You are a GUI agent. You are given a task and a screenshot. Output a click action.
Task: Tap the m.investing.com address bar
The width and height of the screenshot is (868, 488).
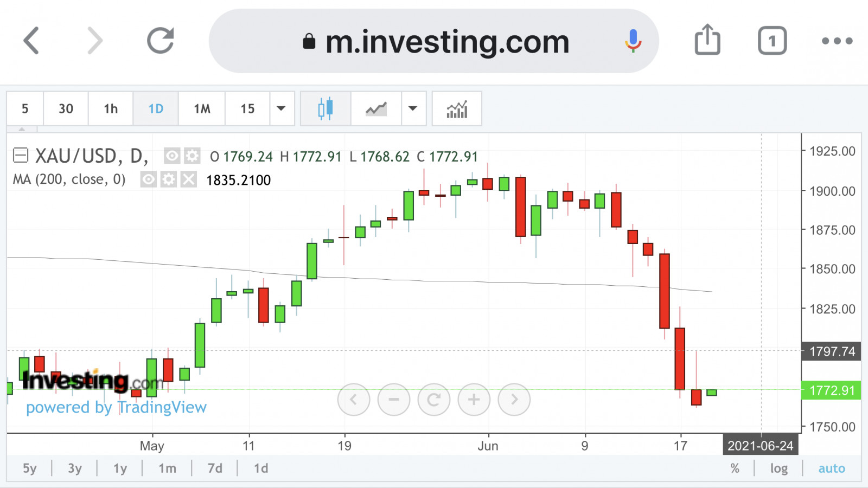coord(434,41)
